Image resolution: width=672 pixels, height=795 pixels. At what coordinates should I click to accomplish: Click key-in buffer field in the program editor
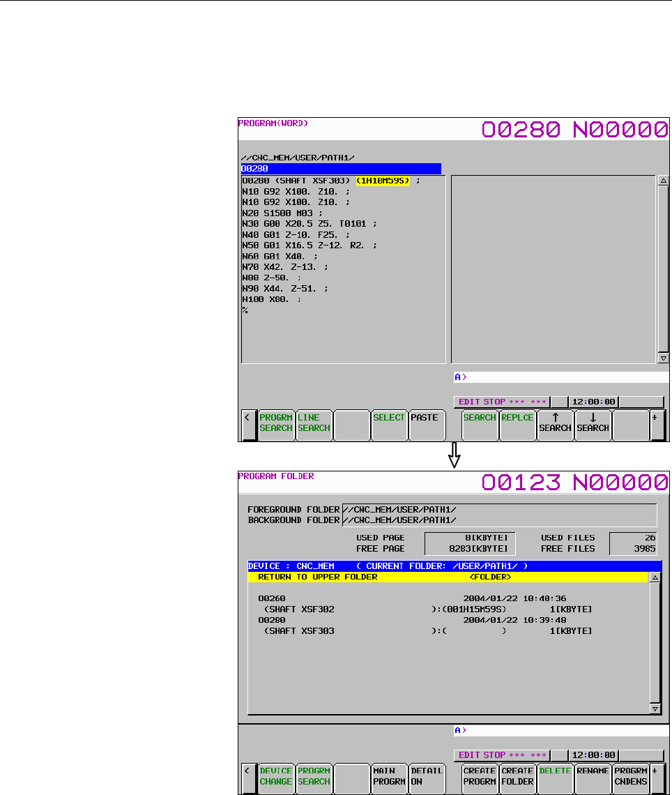[561, 377]
